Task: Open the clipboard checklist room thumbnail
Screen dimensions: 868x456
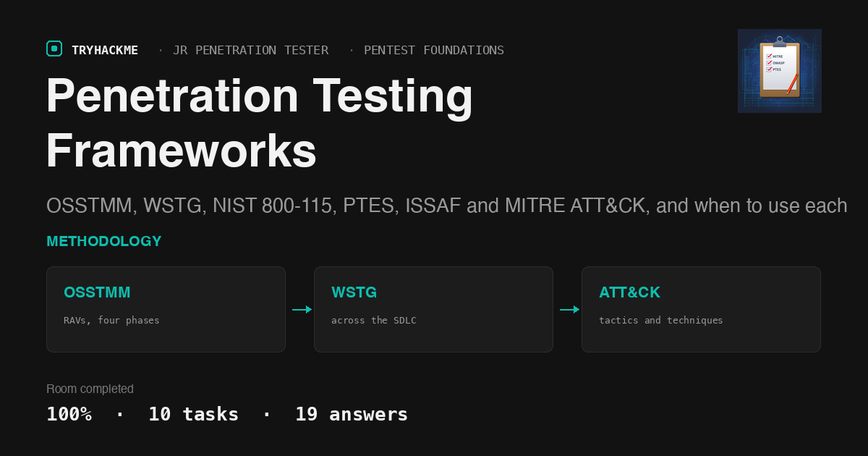Action: pos(780,71)
